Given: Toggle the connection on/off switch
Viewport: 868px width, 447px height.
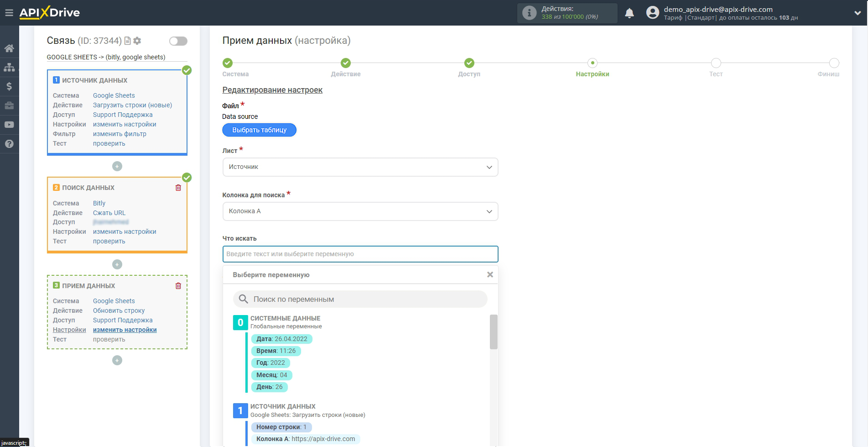Looking at the screenshot, I should coord(178,41).
